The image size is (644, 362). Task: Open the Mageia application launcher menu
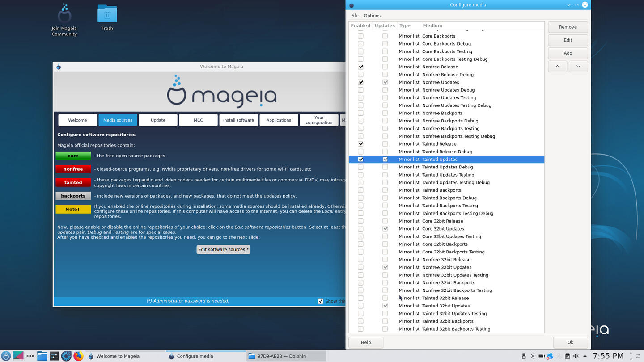tap(6, 356)
